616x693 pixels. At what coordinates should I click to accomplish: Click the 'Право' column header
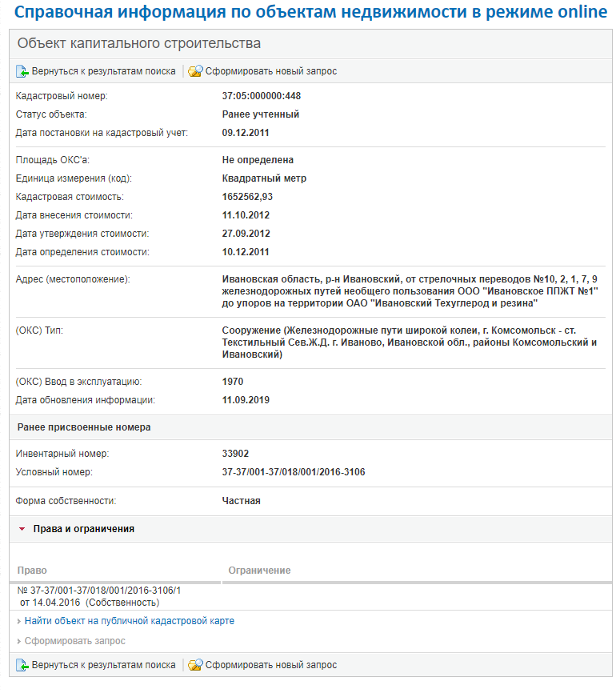click(32, 571)
